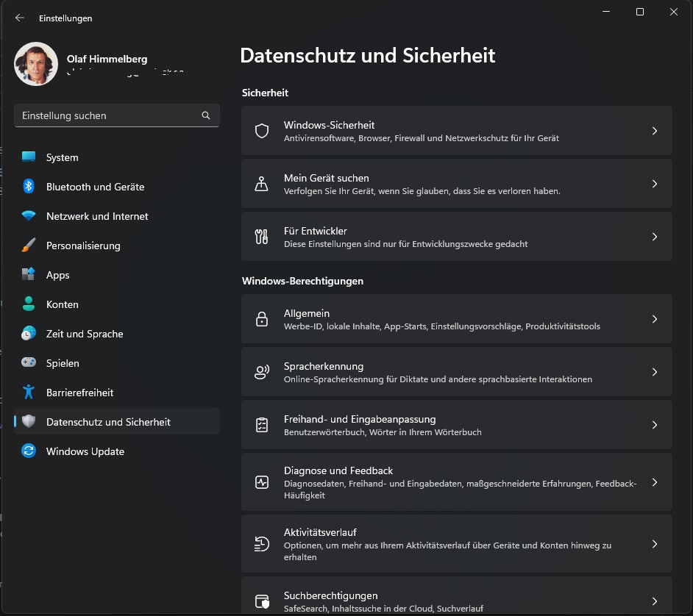The height and width of the screenshot is (616, 693).
Task: Select Barrierefreiheit label in sidebar
Action: (x=80, y=393)
